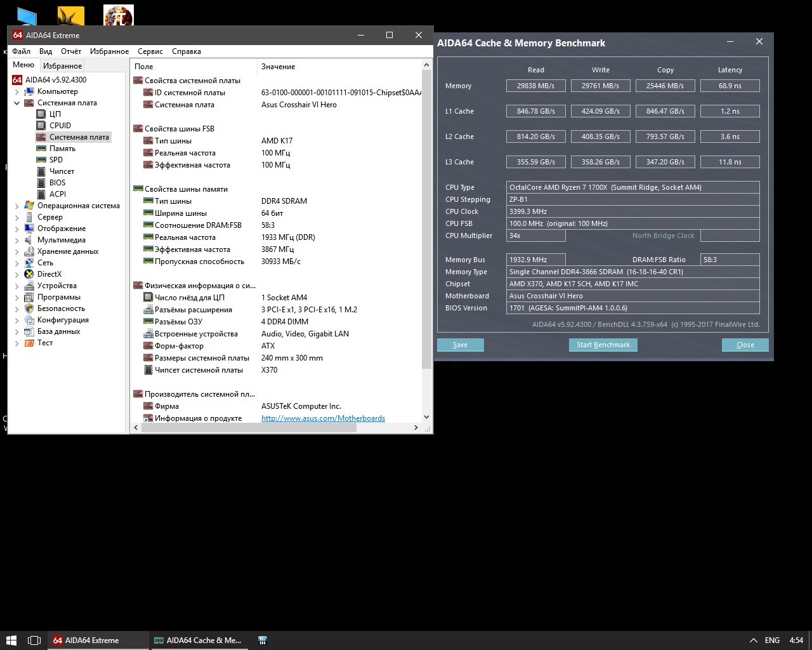Viewport: 812px width, 650px height.
Task: Click the Сеть network icon
Action: [x=29, y=263]
